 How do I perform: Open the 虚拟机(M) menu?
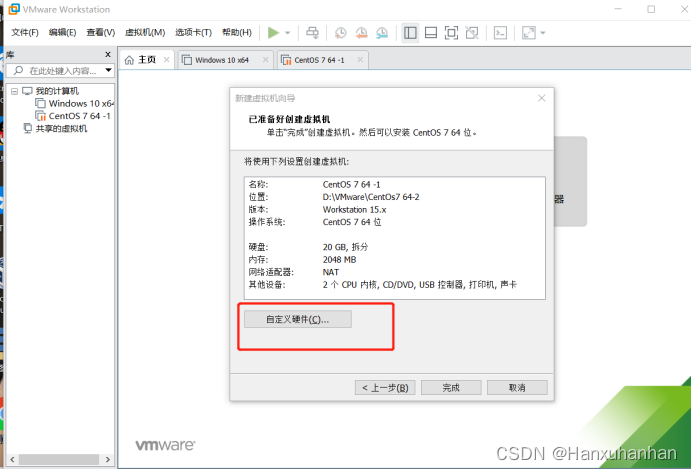(145, 32)
